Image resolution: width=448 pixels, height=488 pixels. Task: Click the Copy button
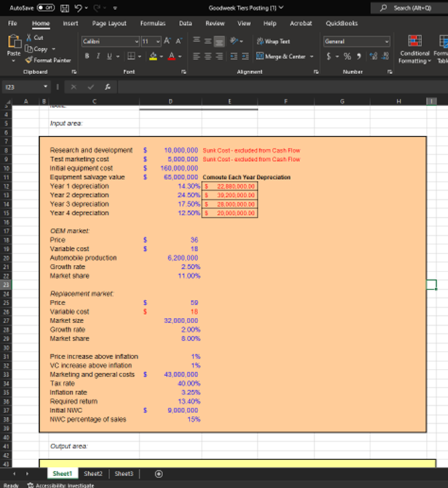(x=37, y=49)
